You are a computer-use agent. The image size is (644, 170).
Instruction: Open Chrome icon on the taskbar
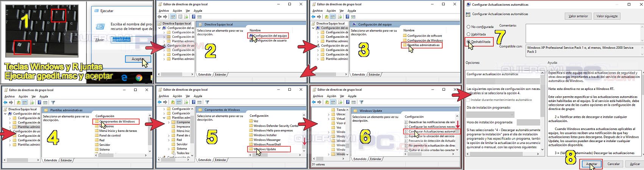139,78
